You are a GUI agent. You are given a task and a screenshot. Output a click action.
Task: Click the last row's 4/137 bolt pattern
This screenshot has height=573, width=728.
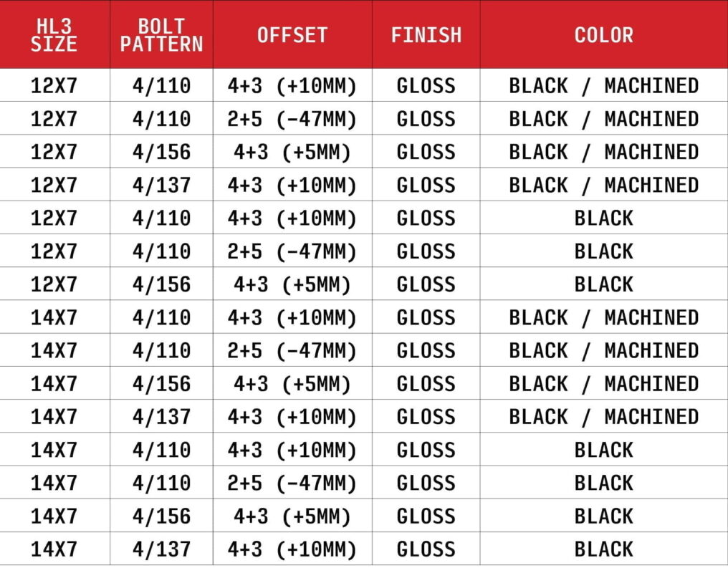(161, 549)
